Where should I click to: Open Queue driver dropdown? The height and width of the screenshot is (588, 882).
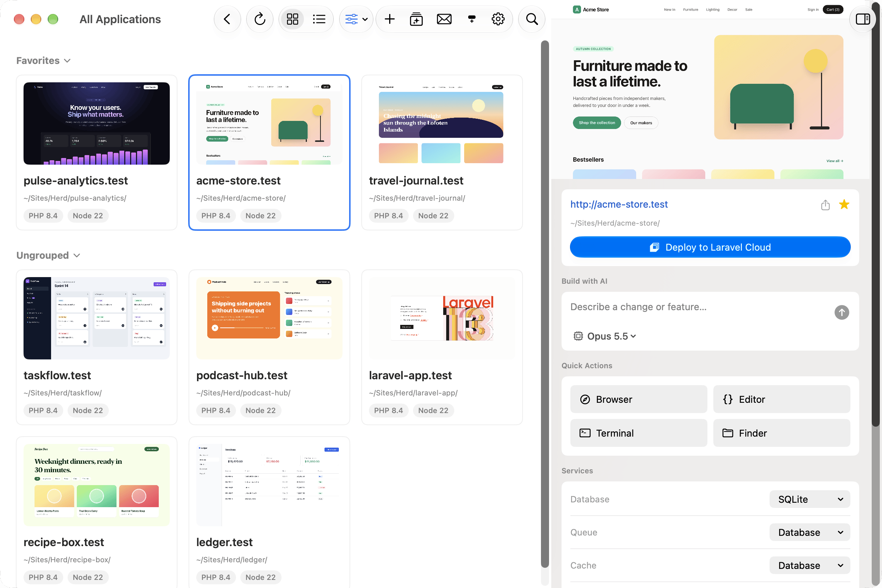[x=810, y=532]
